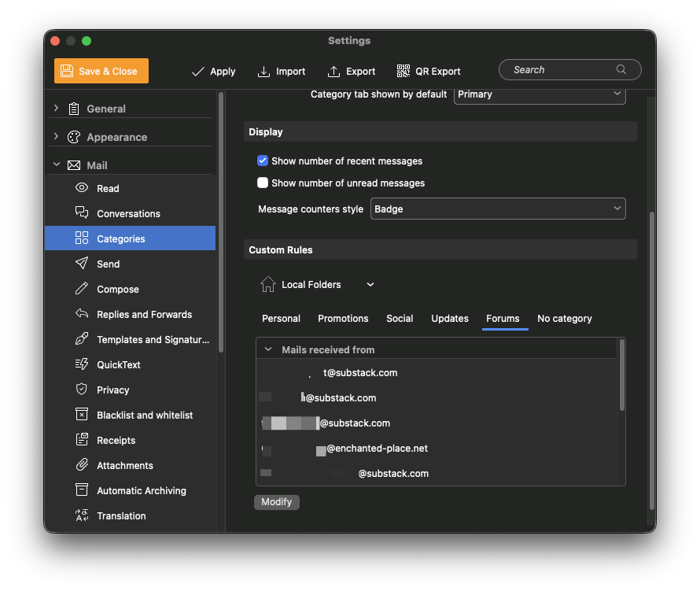This screenshot has width=700, height=591.
Task: Click the rules list vertical scrollbar
Action: (x=621, y=376)
